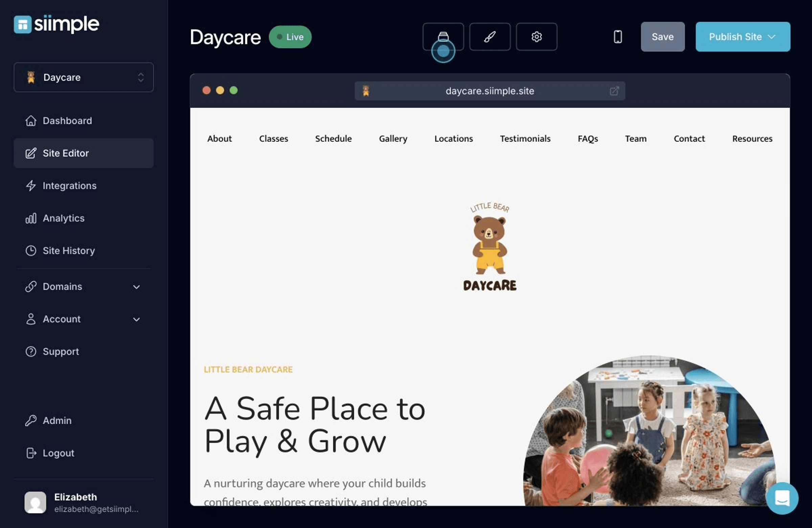Click Classes in site navigation

(x=273, y=138)
